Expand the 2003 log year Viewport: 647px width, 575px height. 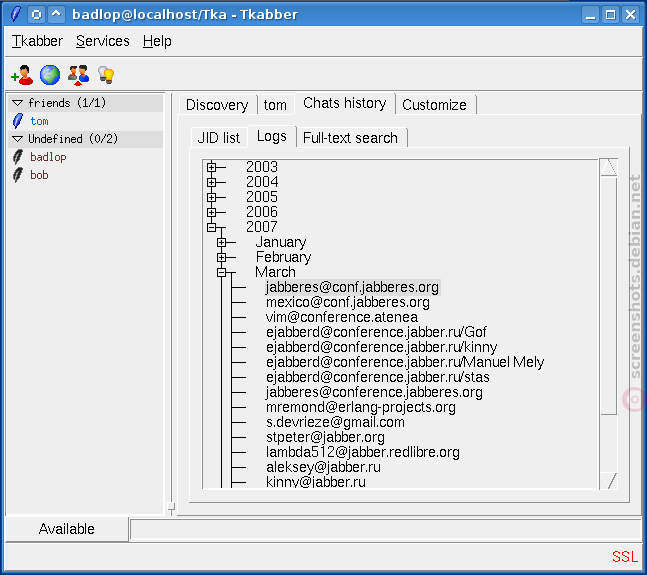(212, 167)
